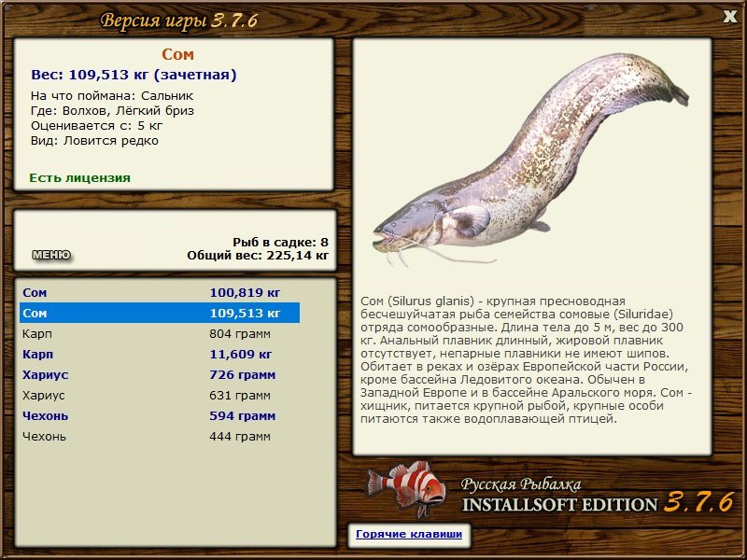Click the Вид: Ловится редко line
Screen dimensions: 747x560
pyautogui.click(x=94, y=141)
